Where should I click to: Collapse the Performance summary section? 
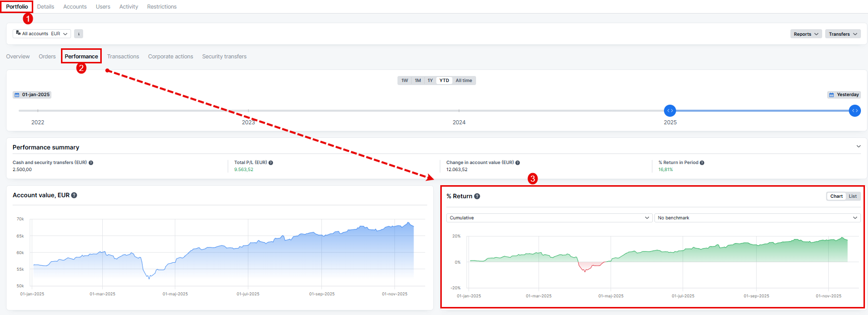tap(858, 146)
